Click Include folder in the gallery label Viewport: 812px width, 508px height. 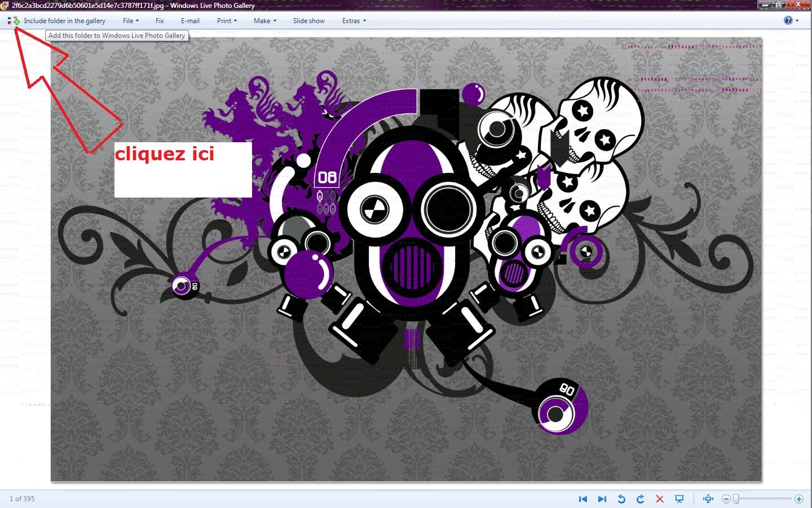click(64, 21)
